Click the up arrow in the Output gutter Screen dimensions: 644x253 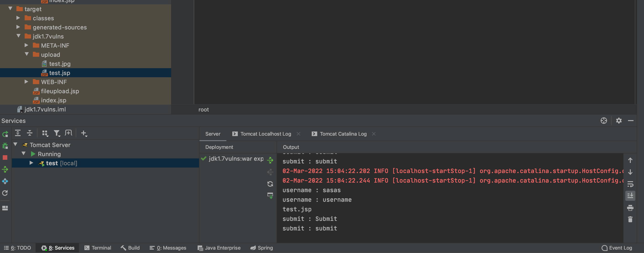630,160
